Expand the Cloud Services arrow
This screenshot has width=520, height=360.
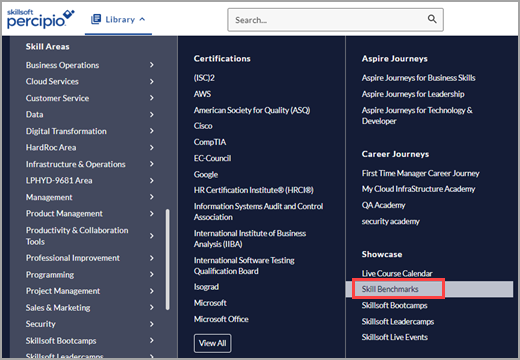coord(152,81)
